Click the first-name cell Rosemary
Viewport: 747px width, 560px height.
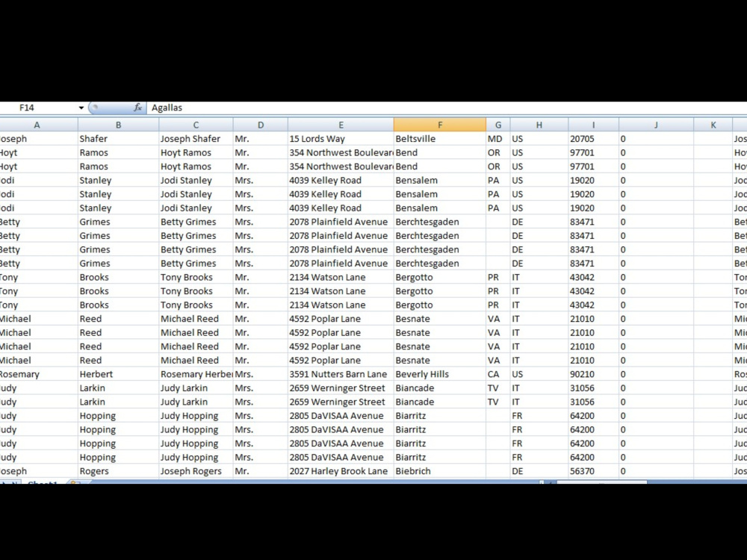point(39,374)
